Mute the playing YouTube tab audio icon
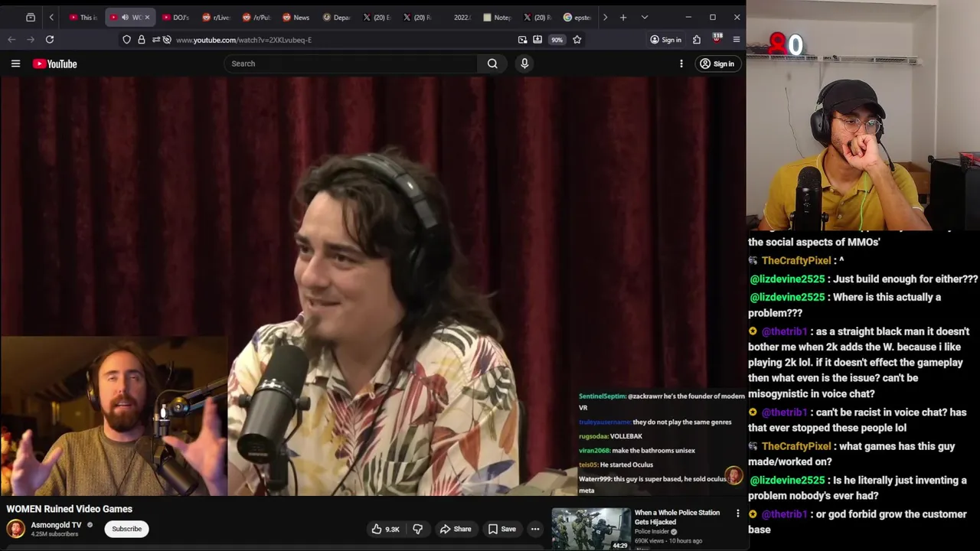The height and width of the screenshot is (551, 980). click(x=125, y=17)
